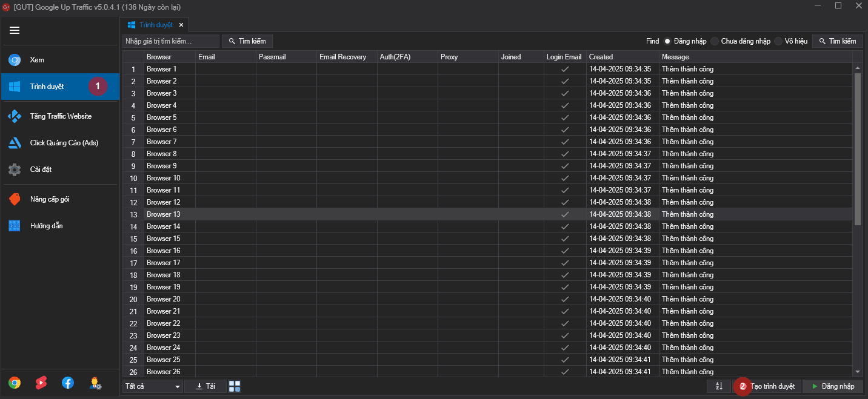The image size is (868, 399).
Task: Toggle the grid view icon beside Tải
Action: 235,386
